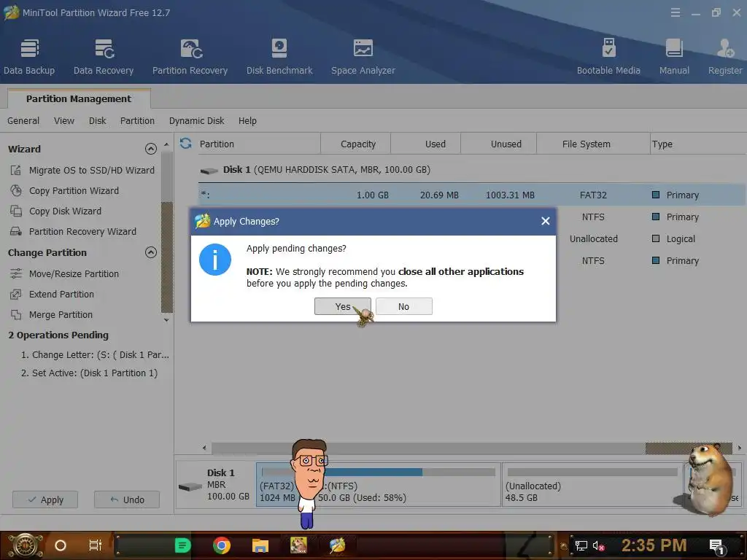
Task: Collapse the Change Partition section
Action: tap(150, 252)
